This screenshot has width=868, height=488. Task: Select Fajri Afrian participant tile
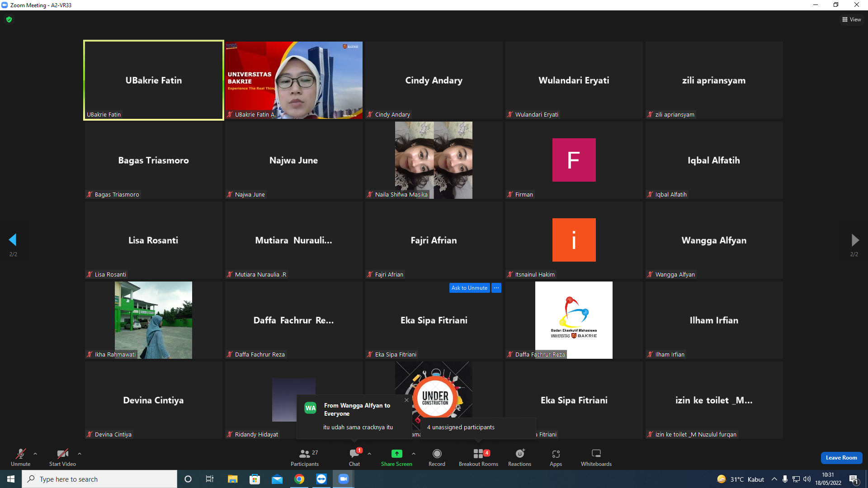coord(434,240)
